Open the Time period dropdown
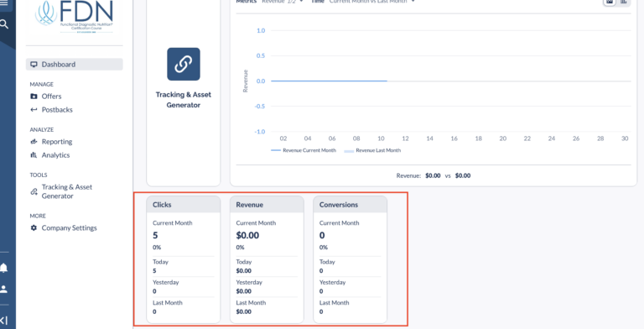644x329 pixels. [372, 2]
